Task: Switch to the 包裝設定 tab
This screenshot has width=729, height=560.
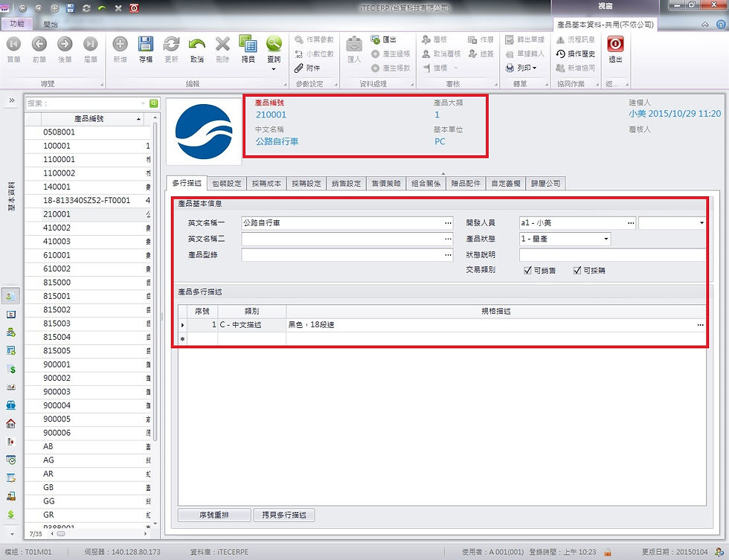Action: click(227, 184)
